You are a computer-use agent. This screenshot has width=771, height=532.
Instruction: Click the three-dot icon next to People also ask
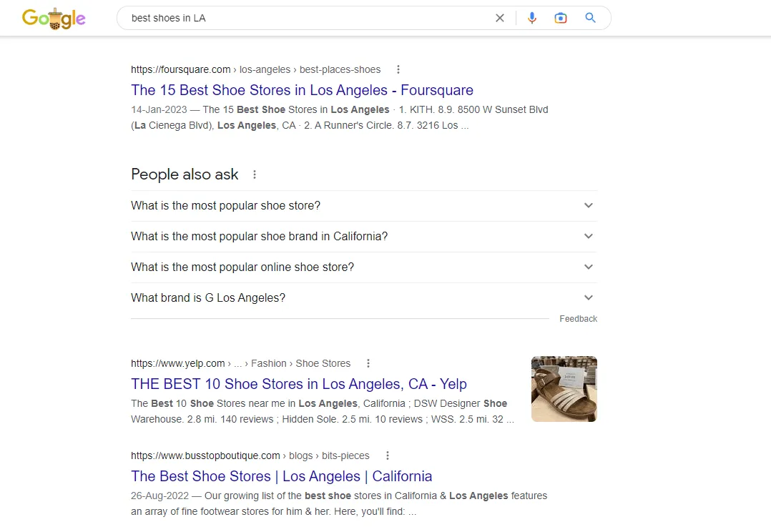coord(254,174)
